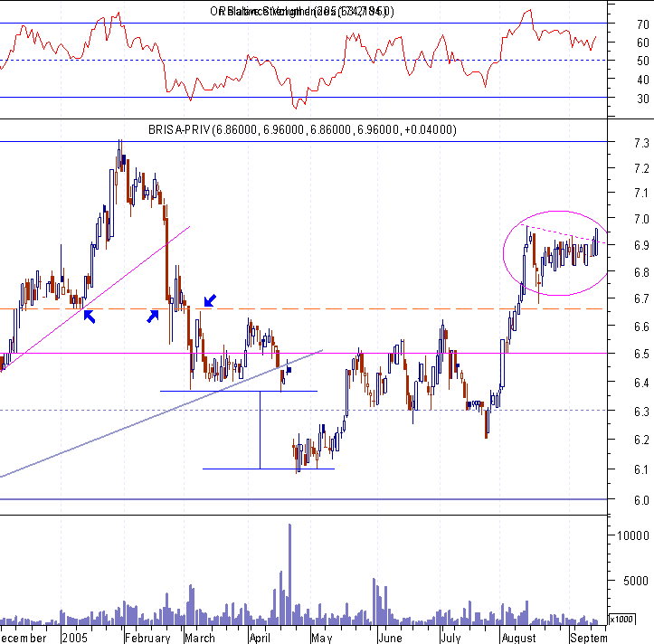
Task: Click the 5000 volume axis label
Action: click(x=636, y=581)
